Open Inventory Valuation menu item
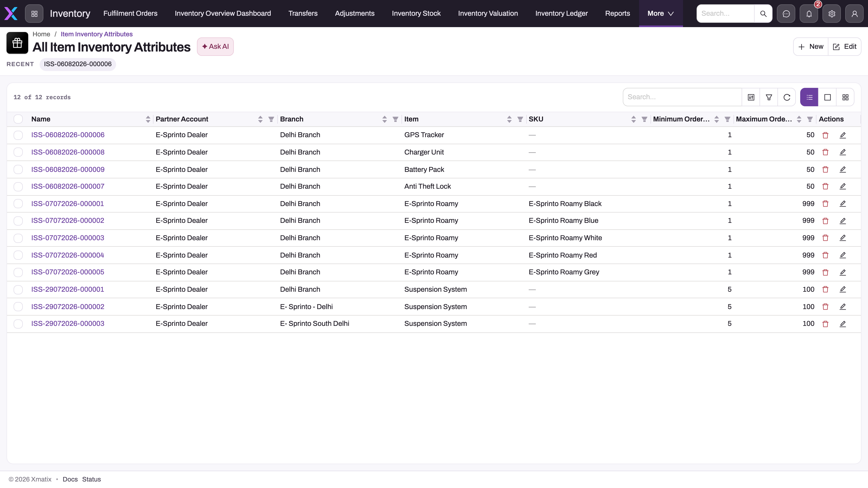Screen dimensions: 868x488 coord(488,14)
